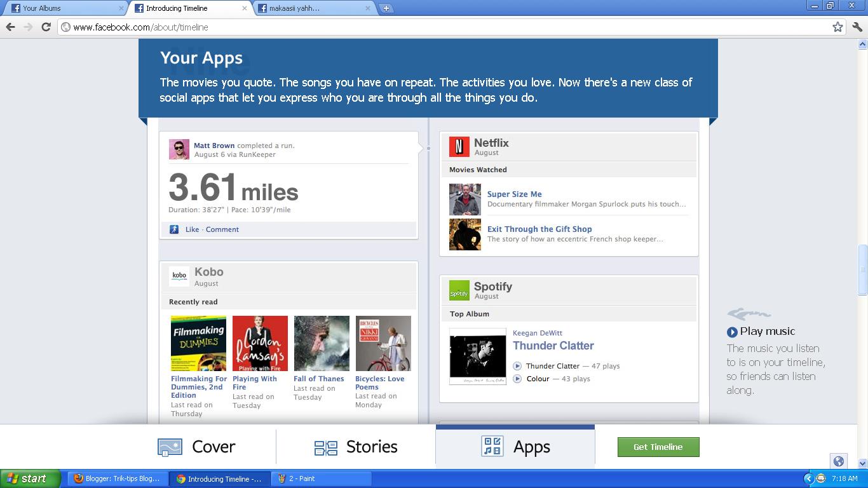Click Matt Brown's profile picture

[179, 149]
